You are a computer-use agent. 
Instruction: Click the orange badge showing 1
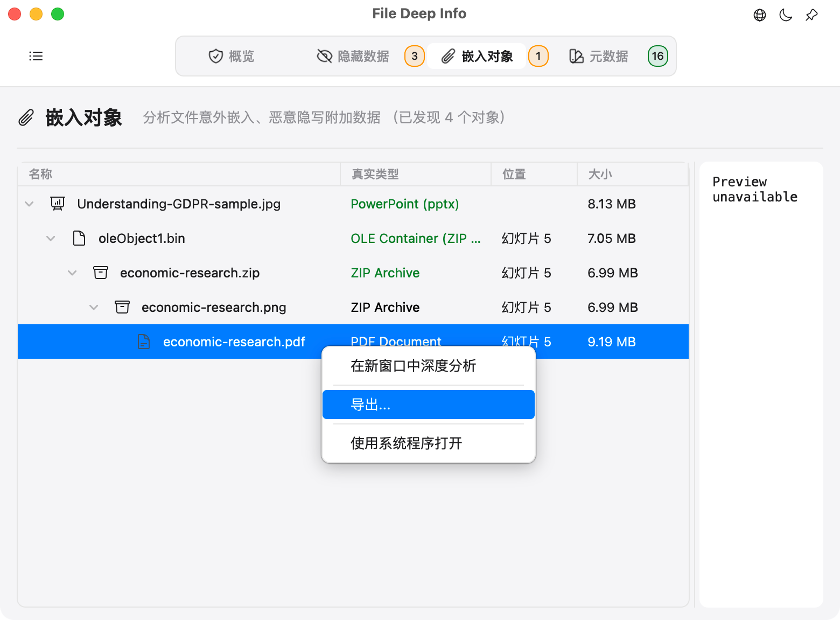[x=538, y=56]
